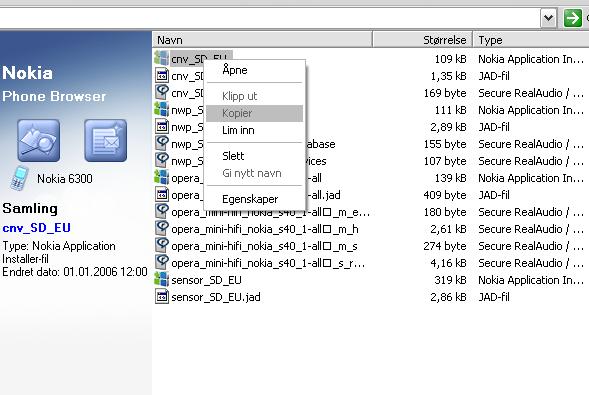Click the cnv_SD_EU link in Samling panel
589x395 pixels.
point(36,228)
